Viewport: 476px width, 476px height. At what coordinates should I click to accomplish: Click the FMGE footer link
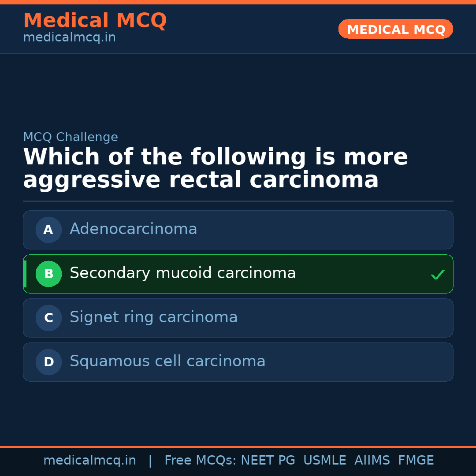pos(416,460)
